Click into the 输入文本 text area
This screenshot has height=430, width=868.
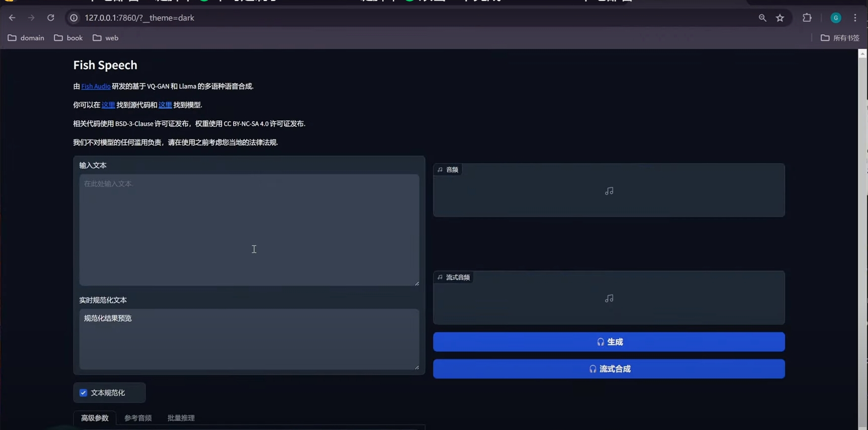click(x=249, y=230)
